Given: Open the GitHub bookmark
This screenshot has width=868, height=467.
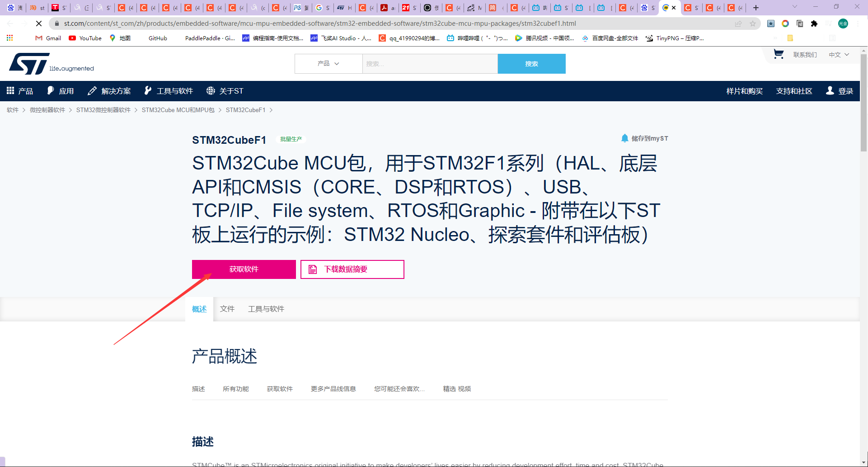Looking at the screenshot, I should point(158,38).
